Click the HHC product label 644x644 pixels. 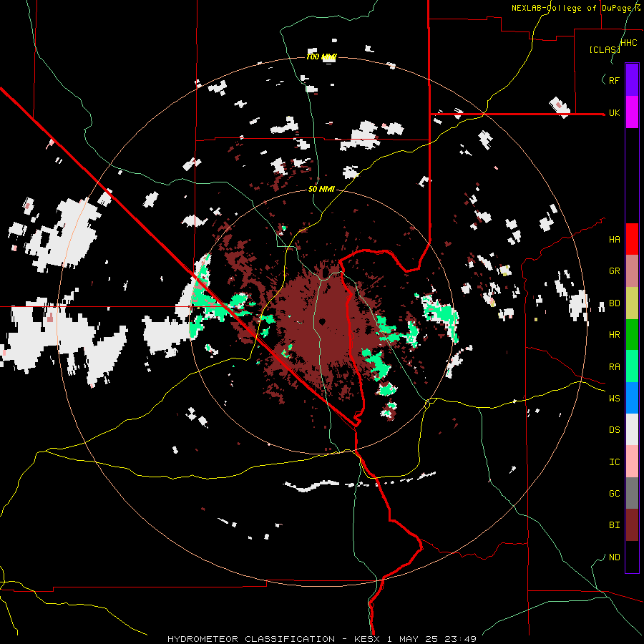click(x=628, y=43)
